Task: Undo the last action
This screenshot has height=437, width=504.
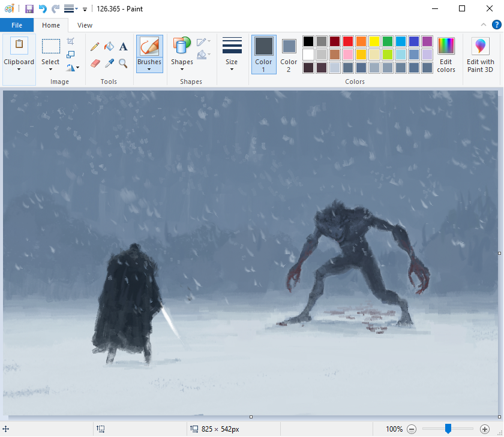Action: (43, 9)
